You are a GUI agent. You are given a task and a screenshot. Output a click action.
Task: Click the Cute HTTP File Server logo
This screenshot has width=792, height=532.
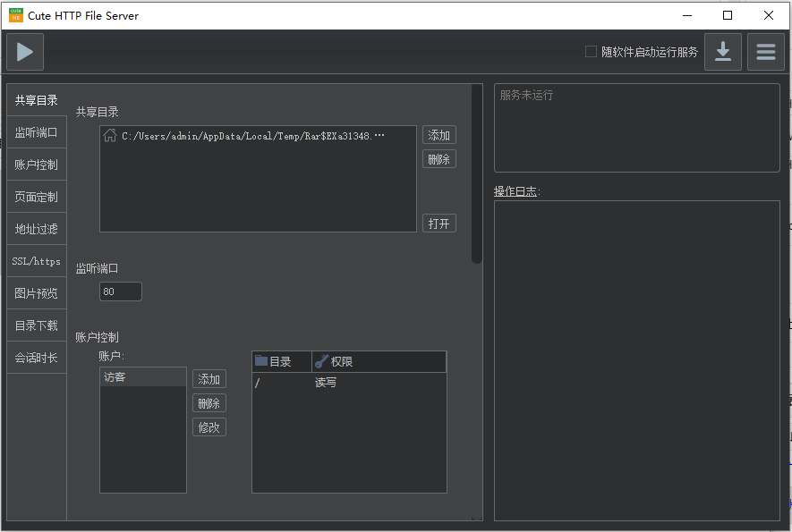(x=15, y=15)
